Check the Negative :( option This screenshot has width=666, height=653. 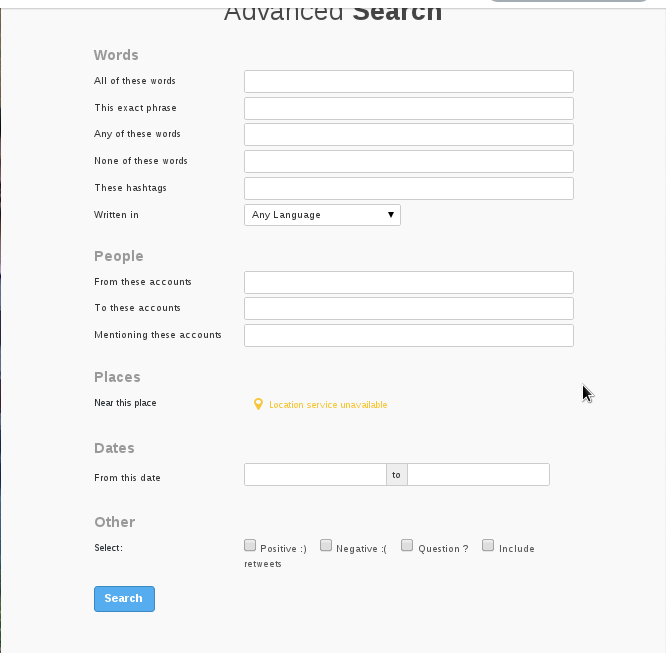[326, 545]
